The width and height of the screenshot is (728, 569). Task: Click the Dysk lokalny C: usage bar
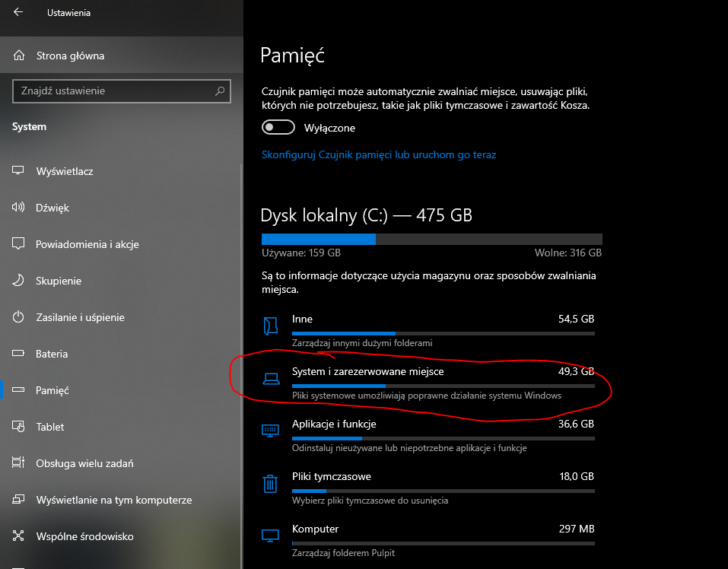432,239
